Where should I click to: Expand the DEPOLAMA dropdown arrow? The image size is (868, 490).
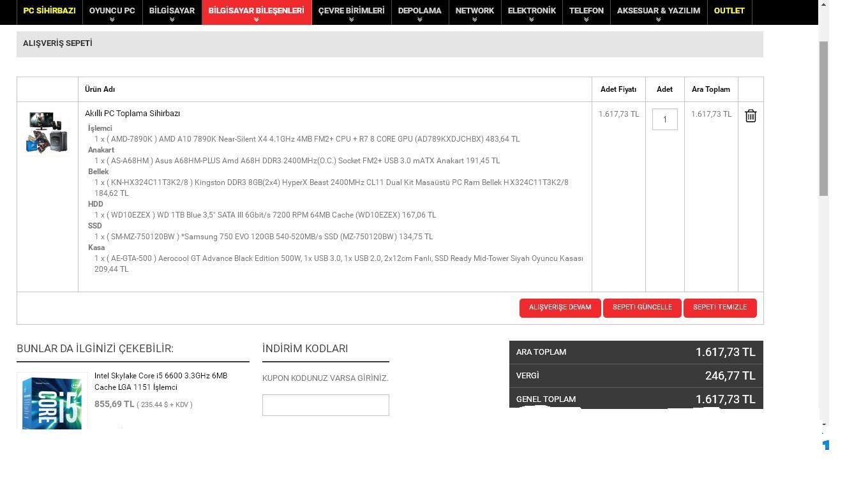click(x=420, y=20)
